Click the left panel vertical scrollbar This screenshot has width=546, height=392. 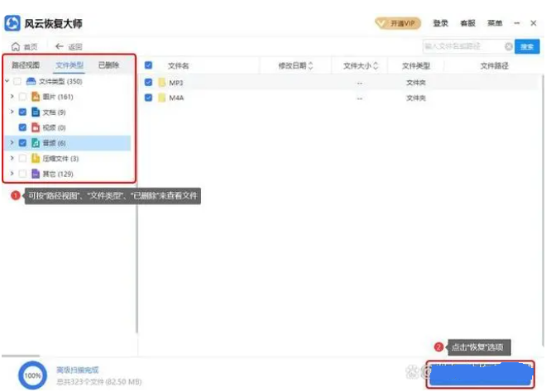(136, 258)
